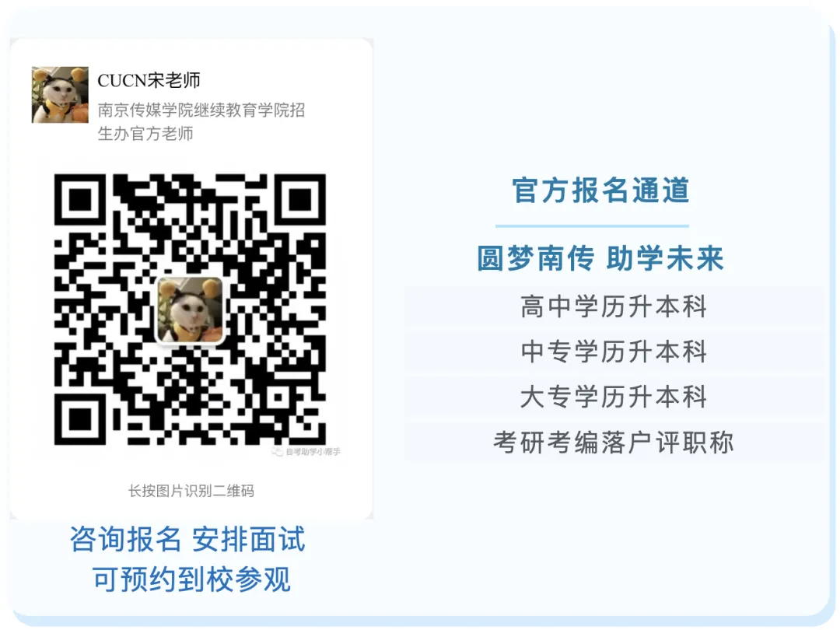The image size is (840, 630).
Task: Select the 大专学历升本科 option
Action: (614, 397)
